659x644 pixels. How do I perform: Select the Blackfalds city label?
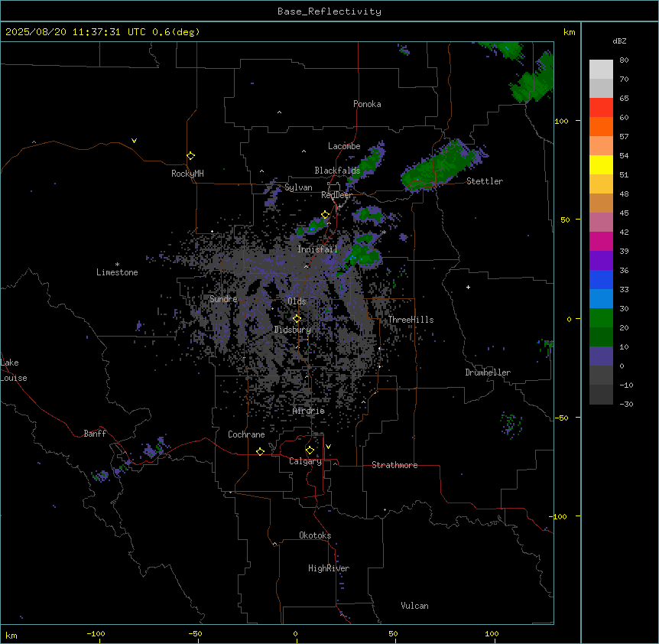[337, 171]
